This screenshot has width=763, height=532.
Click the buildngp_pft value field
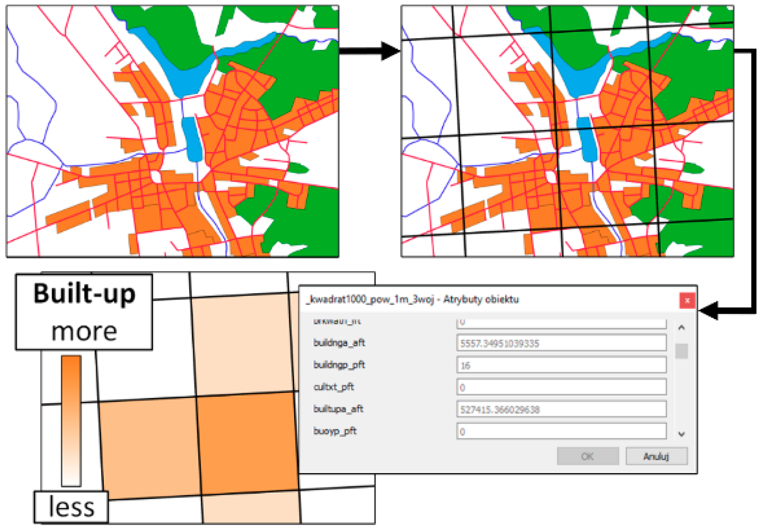click(561, 365)
